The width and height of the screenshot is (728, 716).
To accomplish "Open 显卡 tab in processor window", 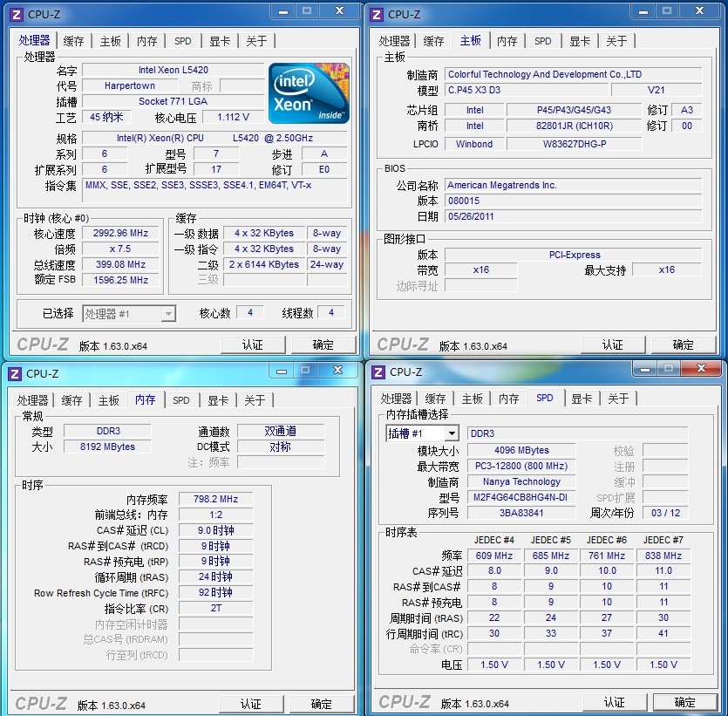I will coord(220,41).
